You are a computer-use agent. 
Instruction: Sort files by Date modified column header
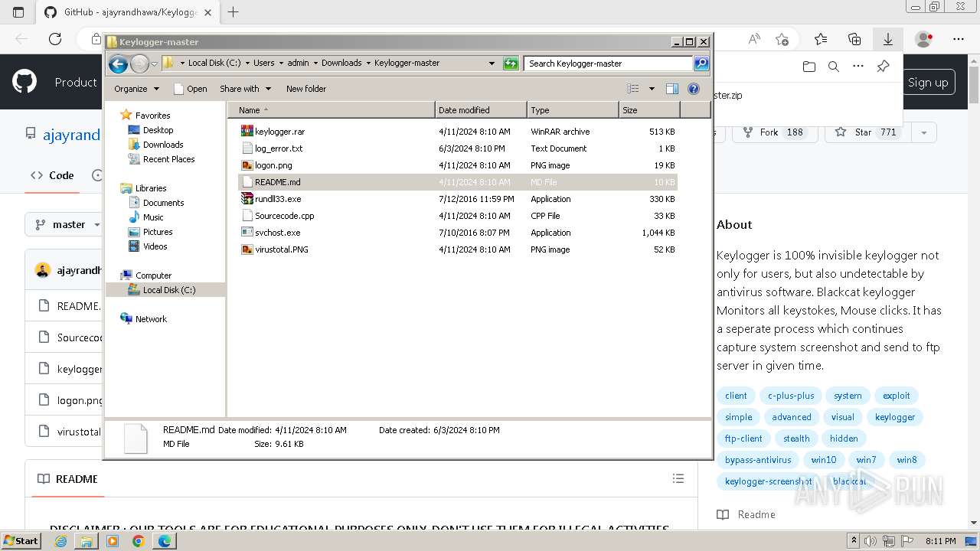481,110
